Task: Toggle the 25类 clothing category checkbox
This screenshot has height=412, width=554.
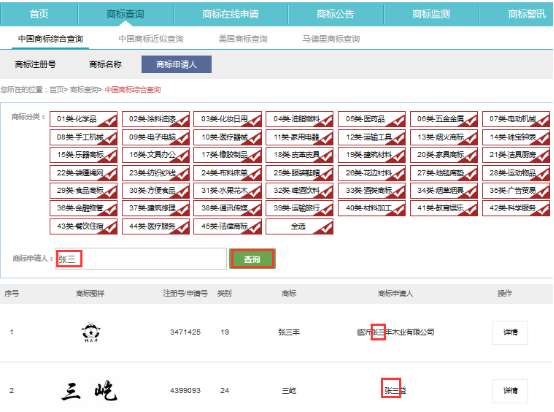Action: [299, 173]
